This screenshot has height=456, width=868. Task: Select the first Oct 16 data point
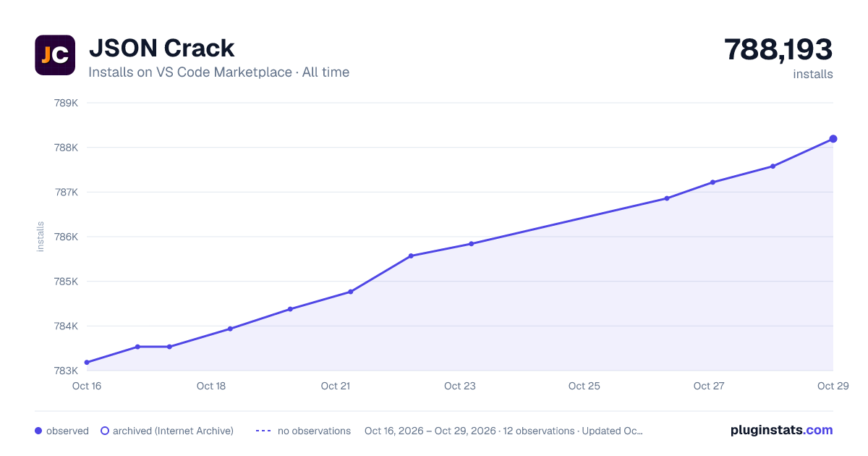(87, 363)
